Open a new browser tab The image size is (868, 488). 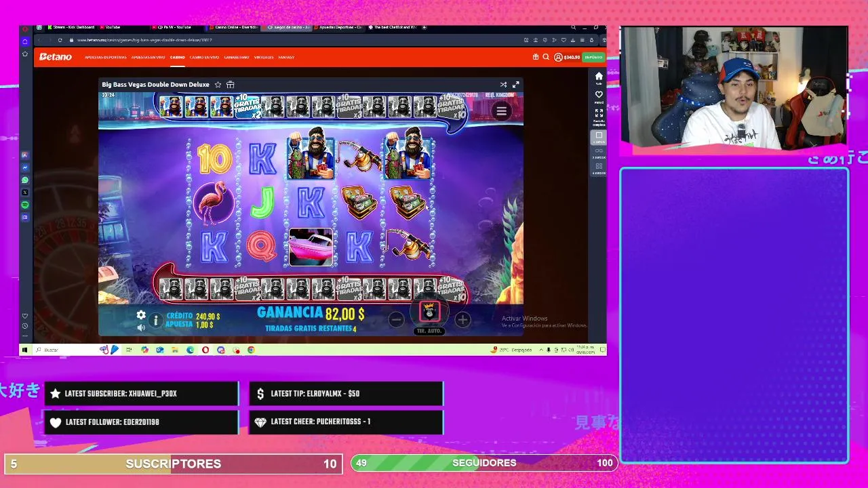point(425,27)
